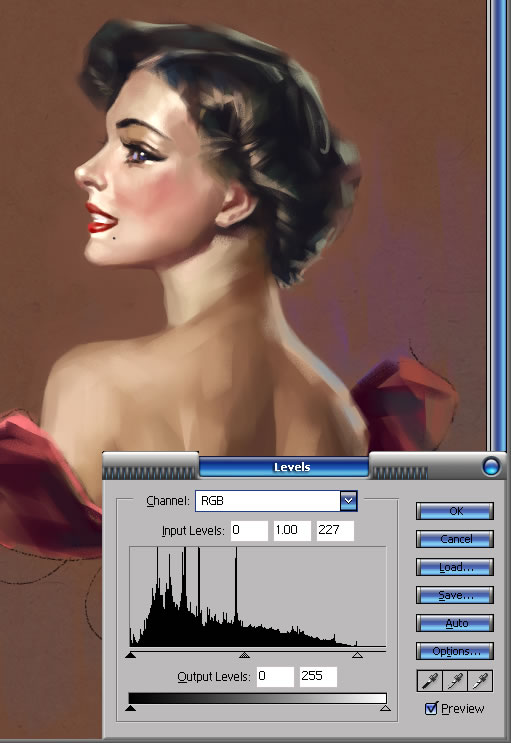Select the white point eyedropper
This screenshot has height=743, width=511.
[x=480, y=681]
